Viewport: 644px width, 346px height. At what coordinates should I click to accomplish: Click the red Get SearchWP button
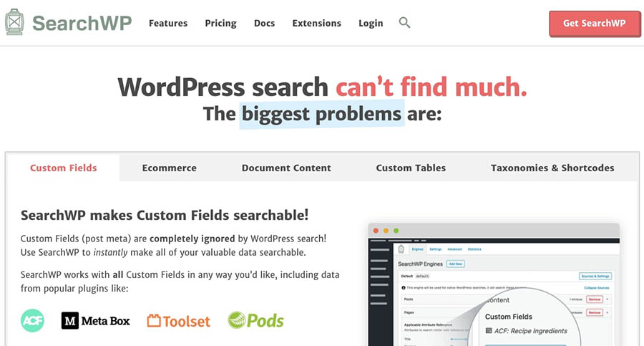[593, 23]
